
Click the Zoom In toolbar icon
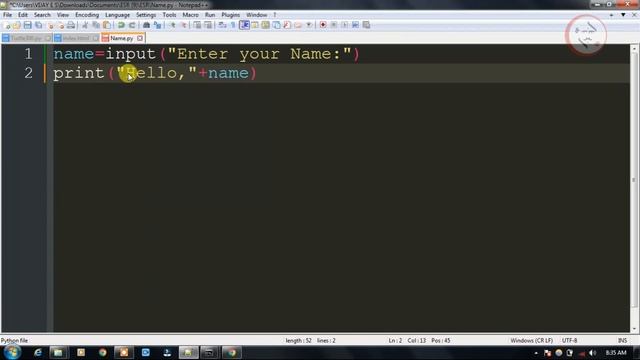point(172,25)
